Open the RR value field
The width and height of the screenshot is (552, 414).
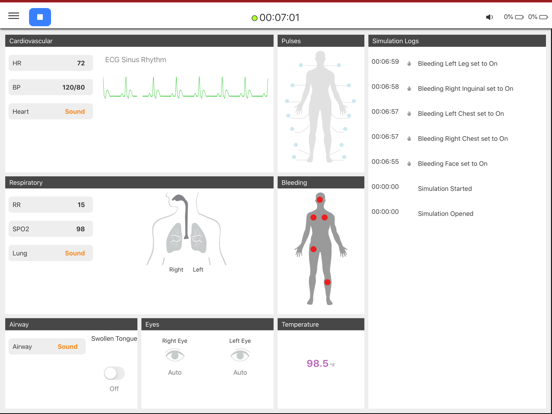tap(51, 205)
